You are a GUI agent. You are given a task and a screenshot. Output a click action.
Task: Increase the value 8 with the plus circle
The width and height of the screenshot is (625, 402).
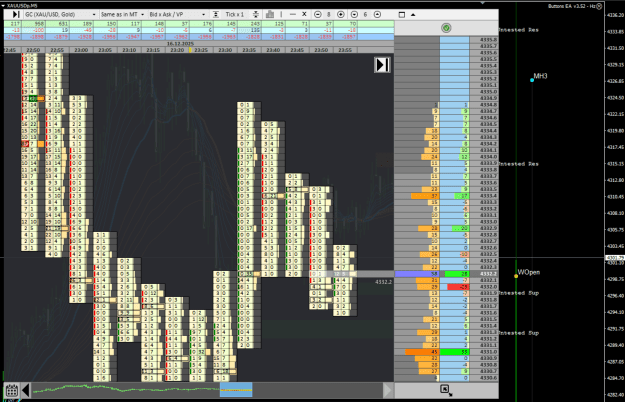[341, 14]
